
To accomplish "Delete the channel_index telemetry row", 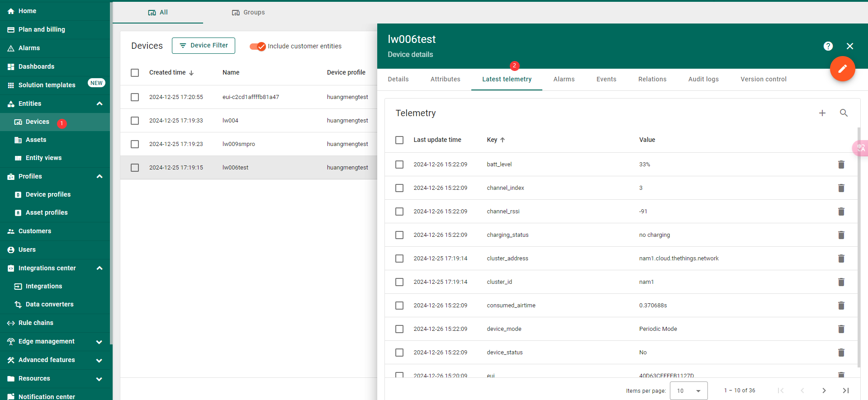I will [x=841, y=188].
